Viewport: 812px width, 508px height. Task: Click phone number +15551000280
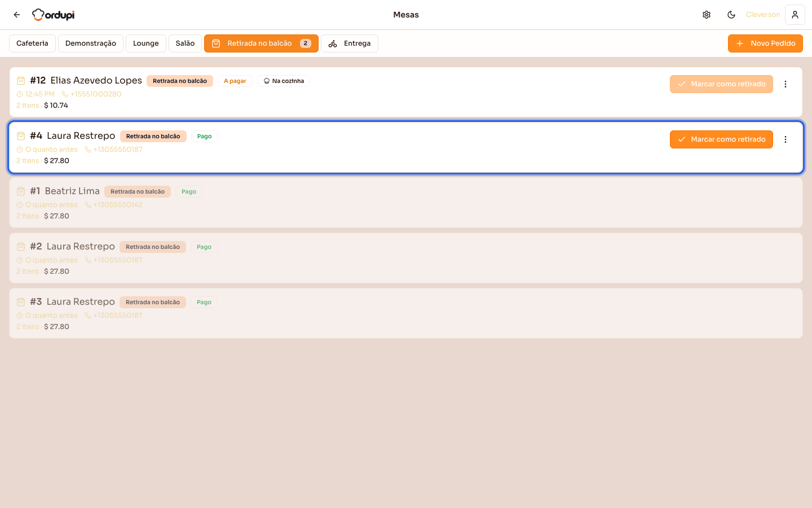[x=96, y=94]
